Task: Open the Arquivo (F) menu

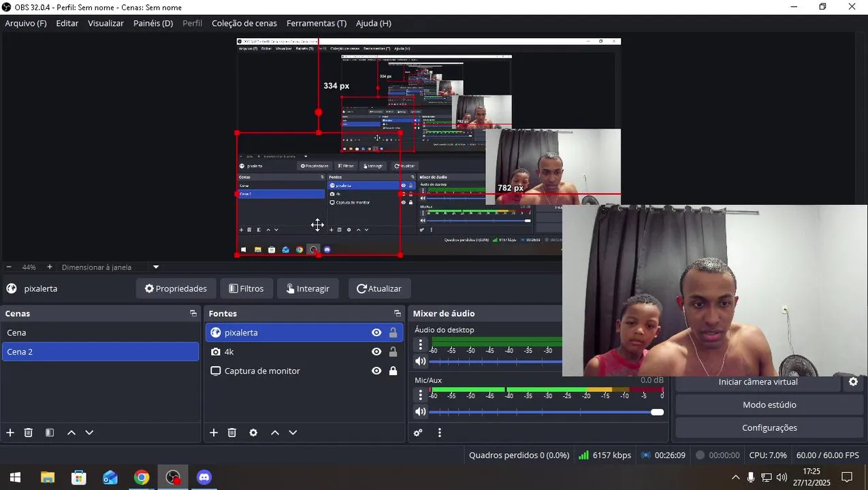Action: (26, 23)
